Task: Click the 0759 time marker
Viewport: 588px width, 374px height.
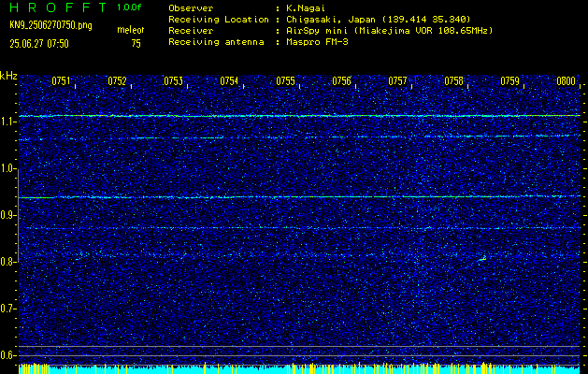Action: 510,81
